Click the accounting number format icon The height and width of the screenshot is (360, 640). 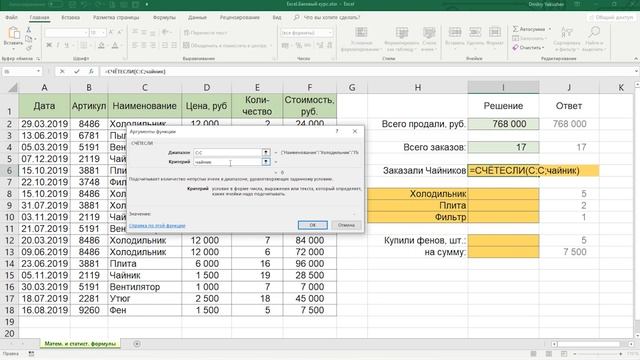(x=286, y=45)
